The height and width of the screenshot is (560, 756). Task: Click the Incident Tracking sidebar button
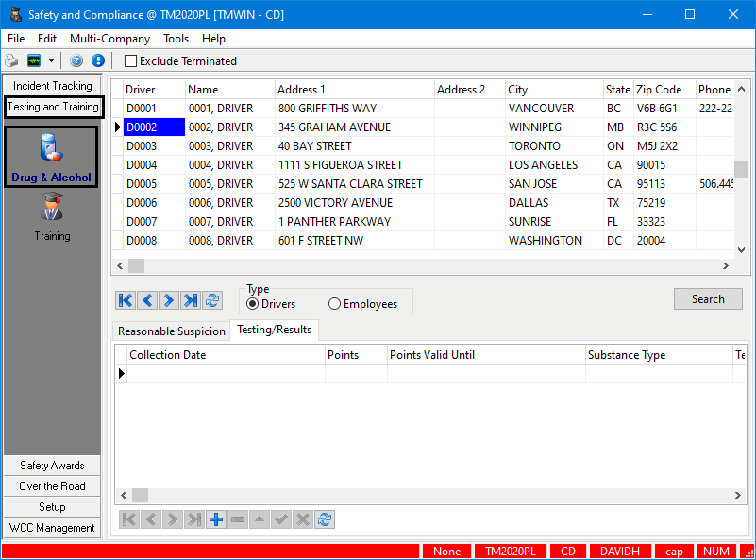coord(52,86)
